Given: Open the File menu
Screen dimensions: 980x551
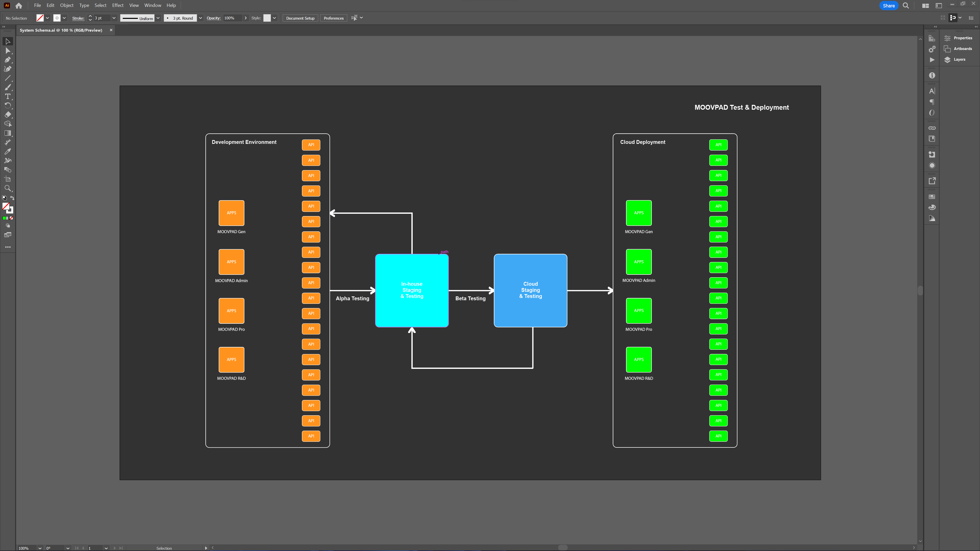Looking at the screenshot, I should pos(37,5).
